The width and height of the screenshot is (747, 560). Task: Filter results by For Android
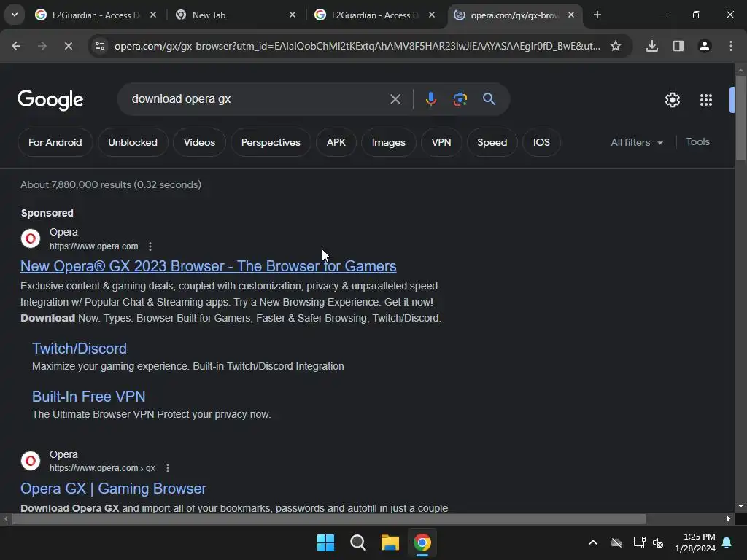click(55, 142)
